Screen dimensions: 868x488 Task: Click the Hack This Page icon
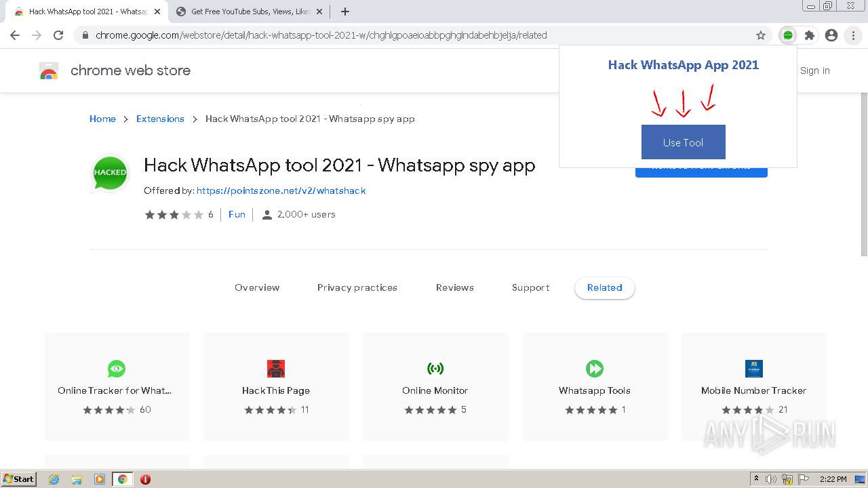[276, 369]
